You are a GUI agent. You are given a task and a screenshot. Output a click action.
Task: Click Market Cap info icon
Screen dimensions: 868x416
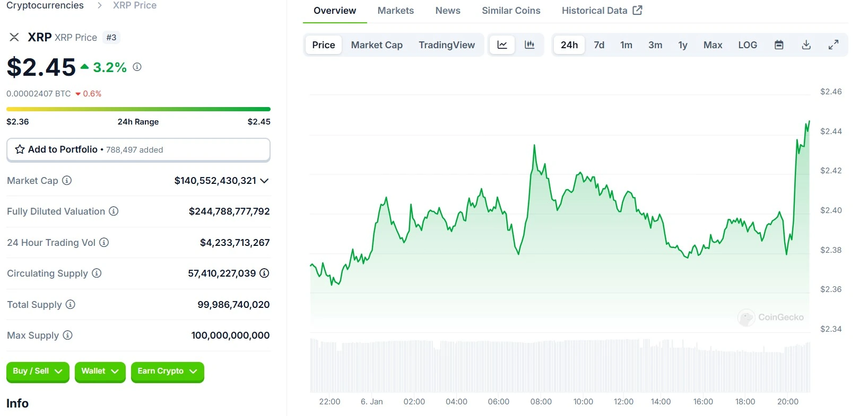click(67, 180)
